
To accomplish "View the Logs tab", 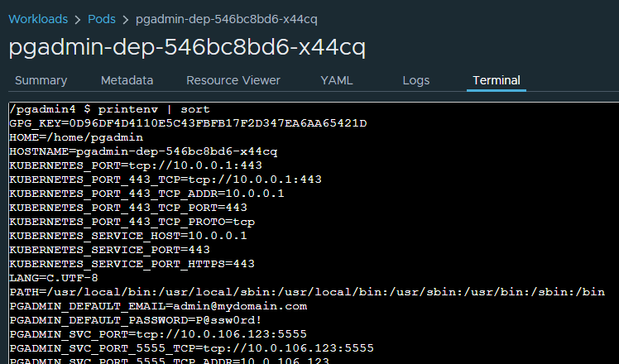I will [416, 80].
